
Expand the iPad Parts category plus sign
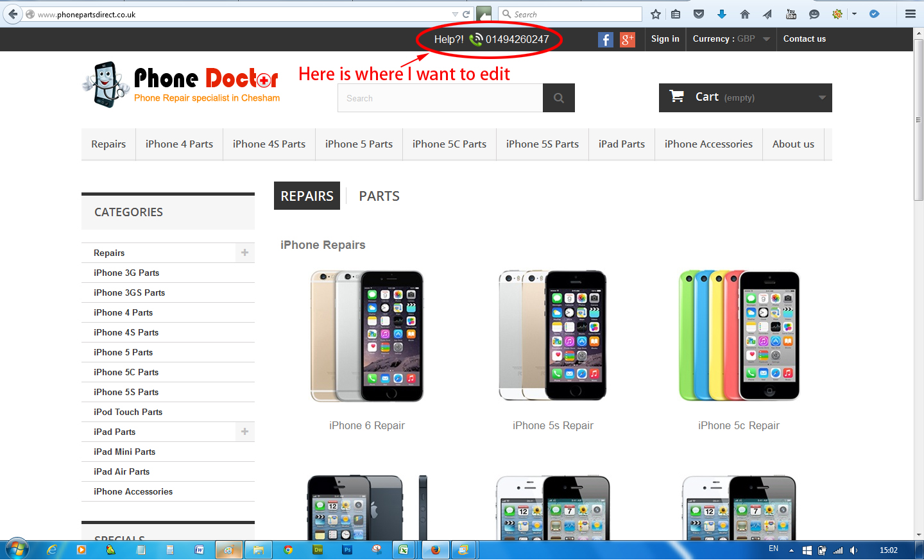point(244,432)
